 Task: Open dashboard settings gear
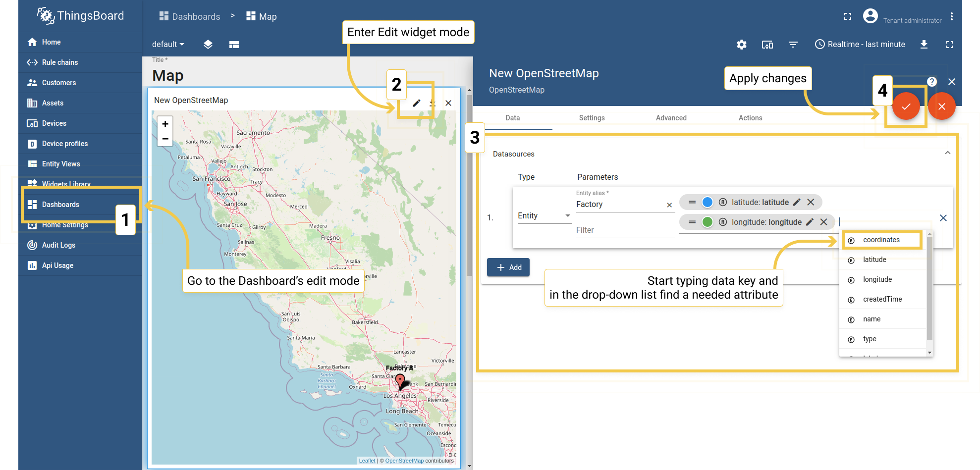pyautogui.click(x=741, y=45)
